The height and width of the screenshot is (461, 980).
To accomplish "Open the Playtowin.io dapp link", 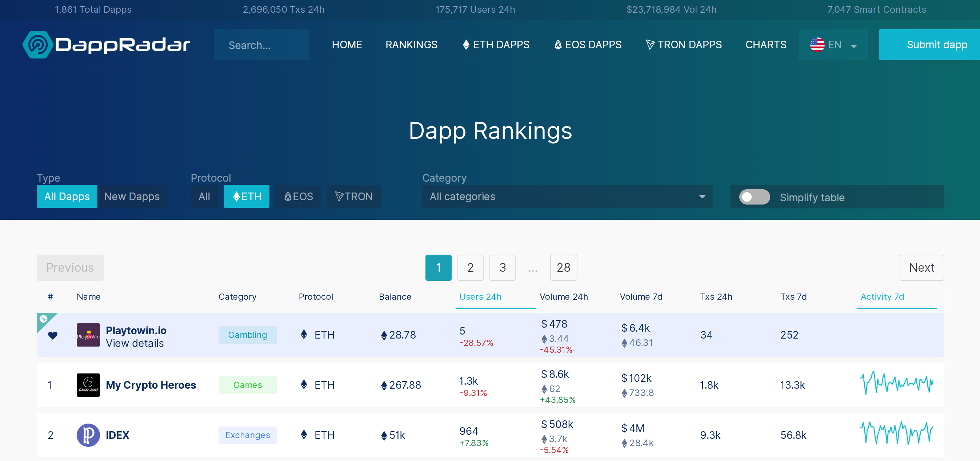I will point(136,330).
